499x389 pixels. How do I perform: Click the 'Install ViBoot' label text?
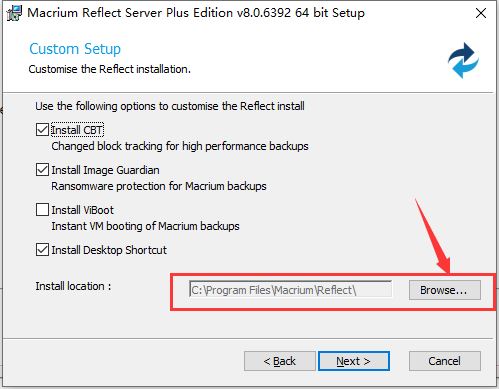click(82, 210)
